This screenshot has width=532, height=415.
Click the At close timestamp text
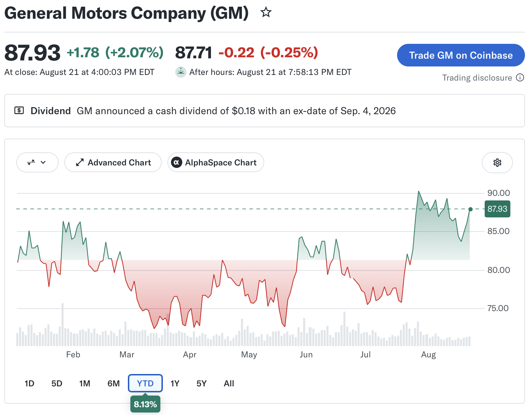tap(79, 72)
